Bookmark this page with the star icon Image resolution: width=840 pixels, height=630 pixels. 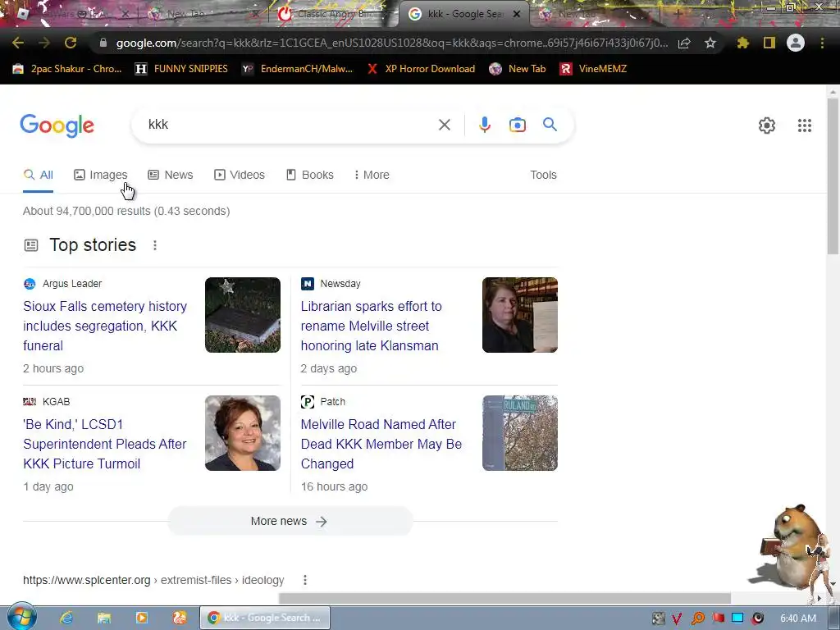pyautogui.click(x=710, y=43)
